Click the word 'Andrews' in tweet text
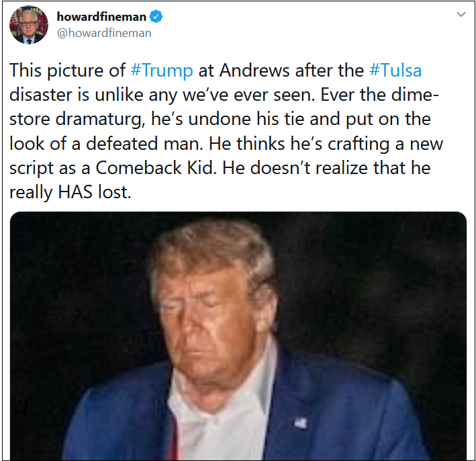Viewport: 476px width, 461px height. pyautogui.click(x=254, y=71)
